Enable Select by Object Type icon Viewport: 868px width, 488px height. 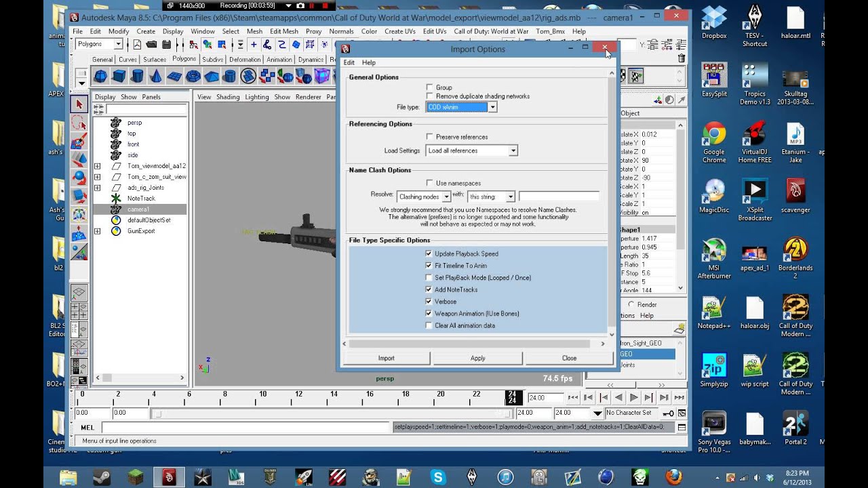coord(207,45)
